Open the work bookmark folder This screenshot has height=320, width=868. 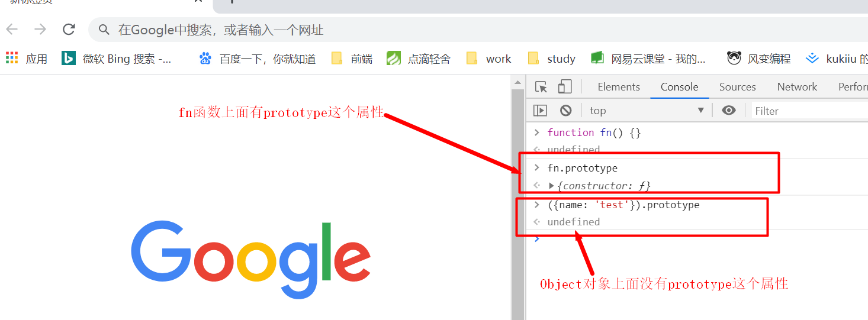coord(488,59)
